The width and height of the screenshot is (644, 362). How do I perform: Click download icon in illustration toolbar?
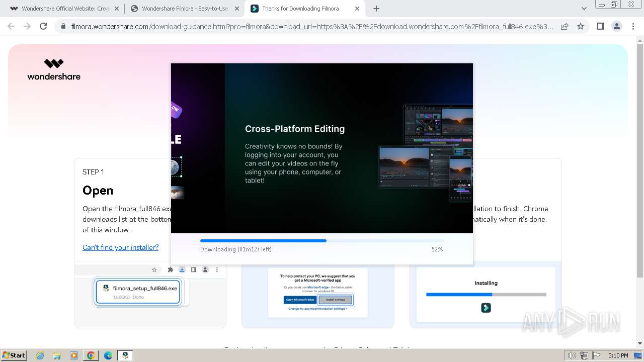[182, 269]
